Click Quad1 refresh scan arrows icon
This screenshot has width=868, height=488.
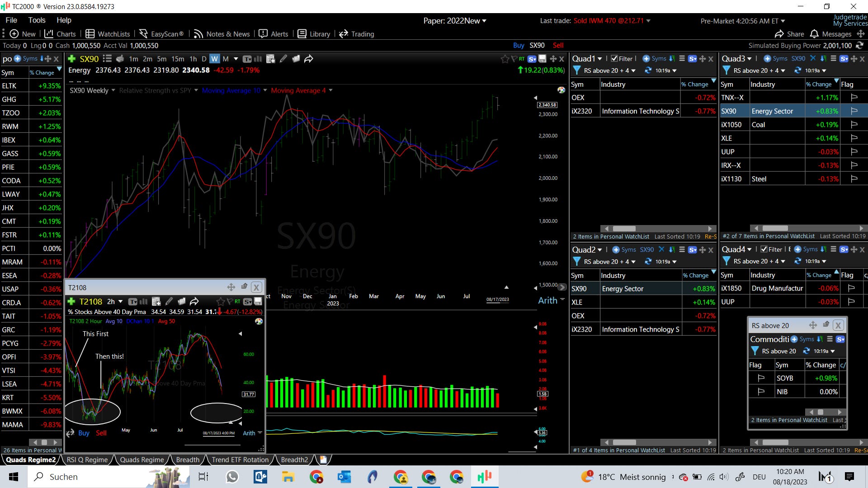pyautogui.click(x=648, y=70)
